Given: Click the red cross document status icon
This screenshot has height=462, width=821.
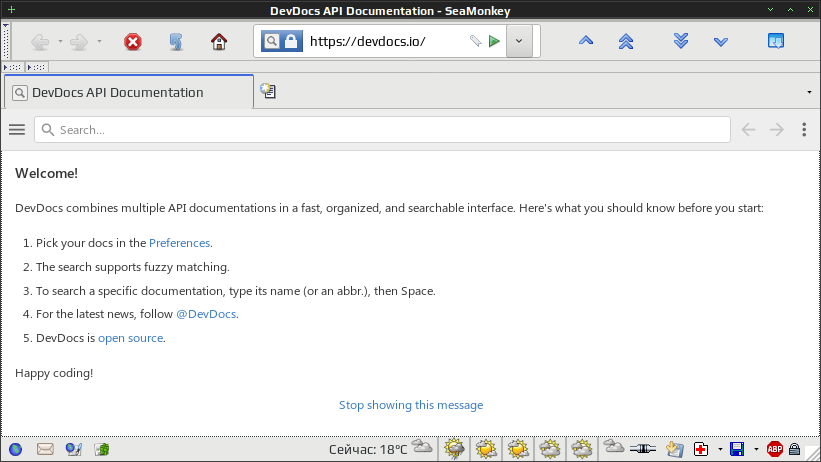Looking at the screenshot, I should click(x=701, y=449).
